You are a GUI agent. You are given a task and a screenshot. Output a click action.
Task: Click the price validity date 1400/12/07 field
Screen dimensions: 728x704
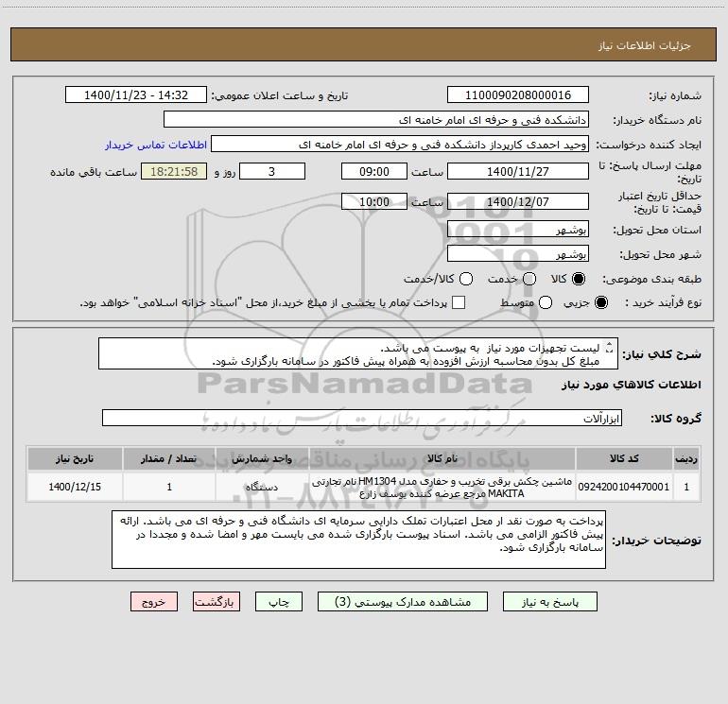[x=518, y=201]
